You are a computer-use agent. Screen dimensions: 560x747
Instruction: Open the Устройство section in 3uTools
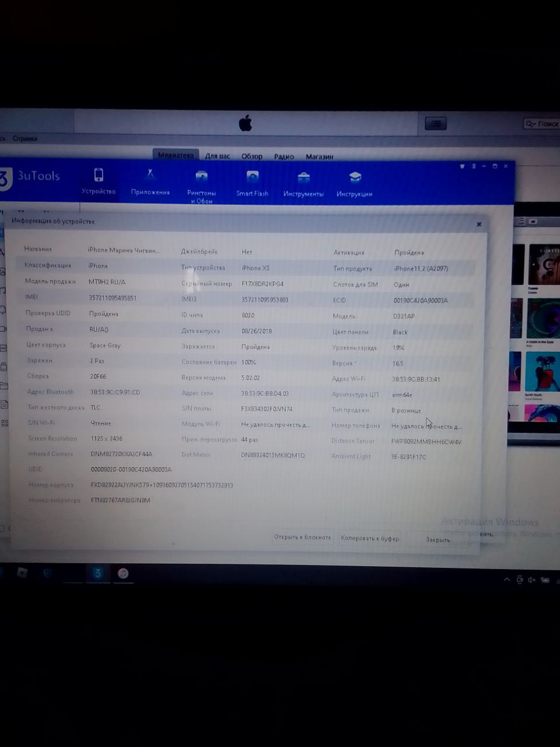[99, 181]
